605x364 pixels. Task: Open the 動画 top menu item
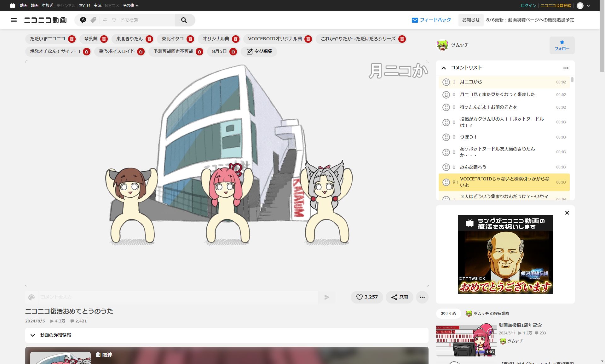(x=24, y=6)
